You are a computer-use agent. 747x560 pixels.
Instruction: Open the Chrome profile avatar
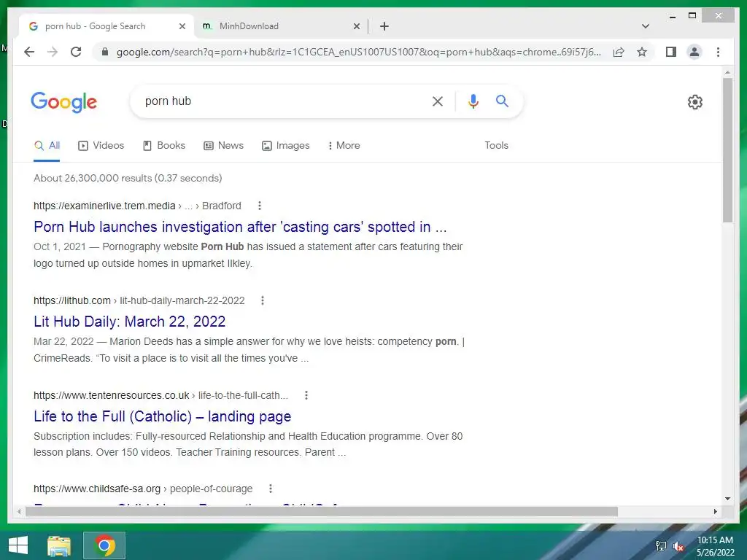click(694, 52)
